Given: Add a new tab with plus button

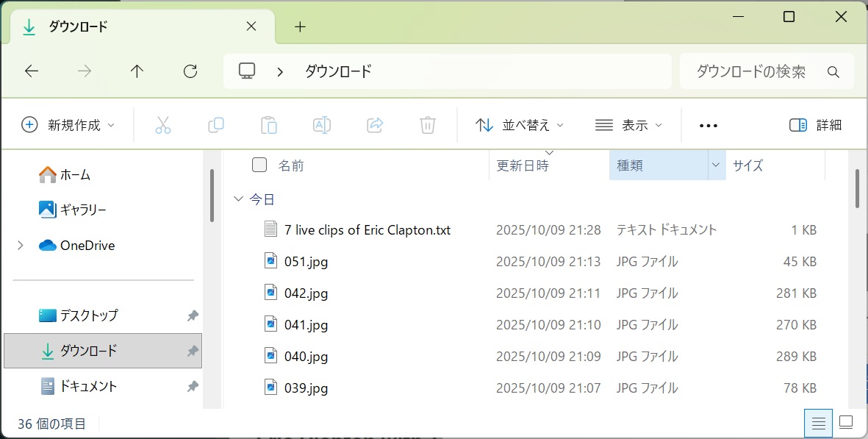Looking at the screenshot, I should 300,27.
